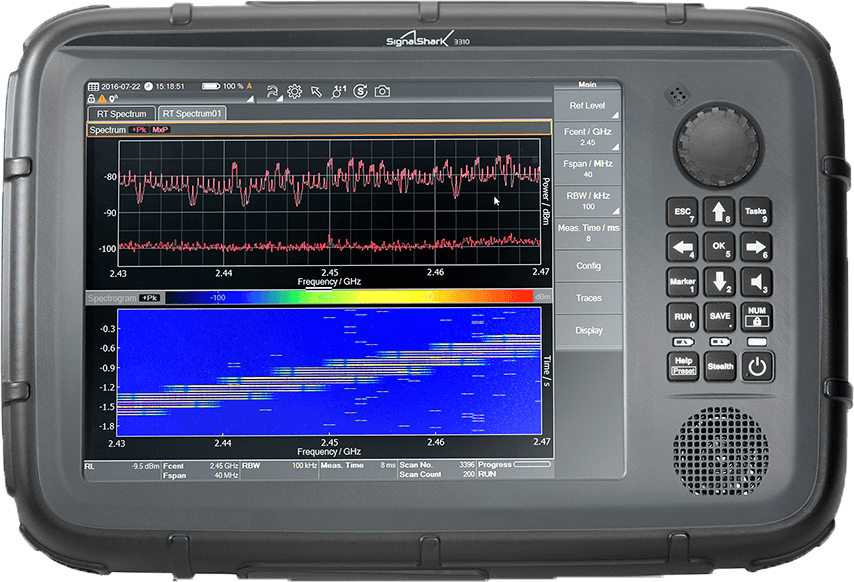
Task: Hit the ESC 7 hardware key
Action: click(683, 212)
